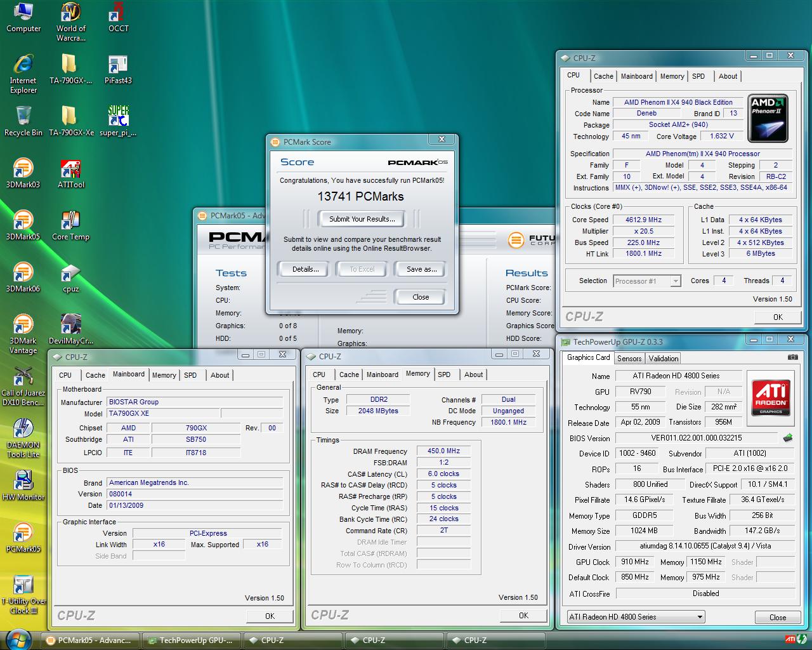This screenshot has width=812, height=650.
Task: Open Processor #1 selection dropdown in CPU-Z
Action: pos(647,281)
